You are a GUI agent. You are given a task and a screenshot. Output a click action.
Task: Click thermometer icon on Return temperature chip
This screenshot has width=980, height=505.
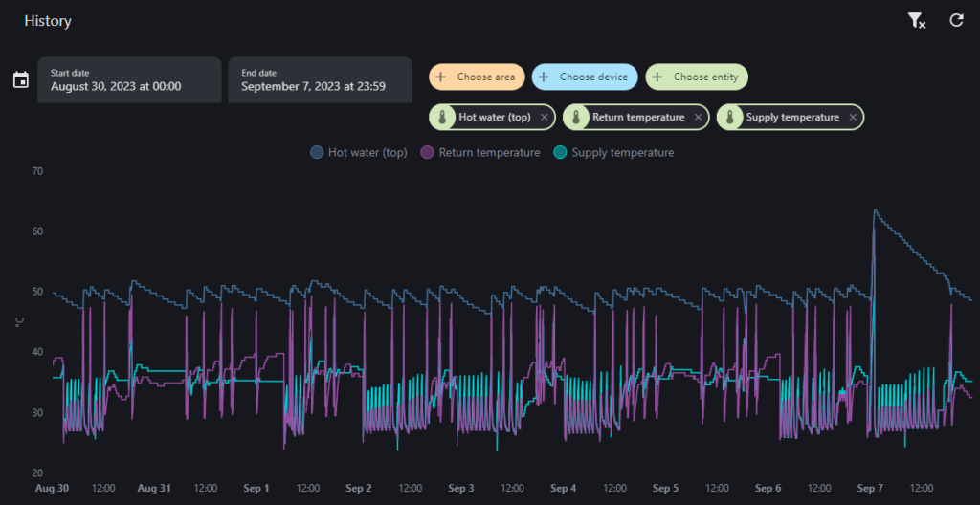click(576, 117)
